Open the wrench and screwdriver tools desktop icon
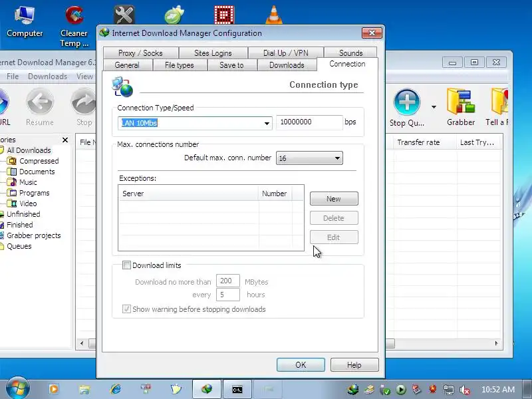Image resolution: width=532 pixels, height=399 pixels. 124,15
